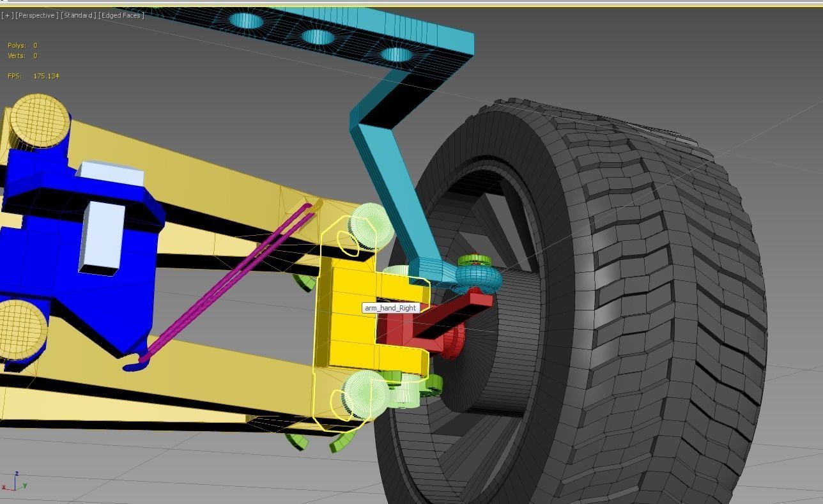Click the Verts statistic text
Viewport: 823px width, 504px height.
coord(22,56)
